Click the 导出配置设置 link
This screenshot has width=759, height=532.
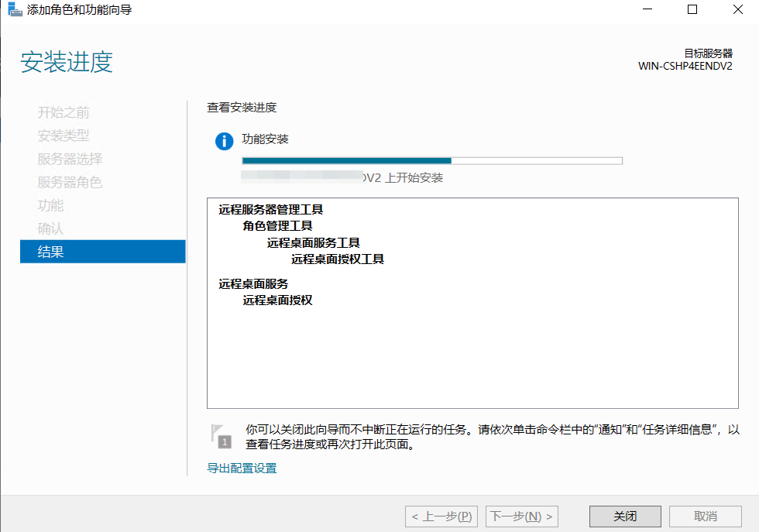(242, 468)
